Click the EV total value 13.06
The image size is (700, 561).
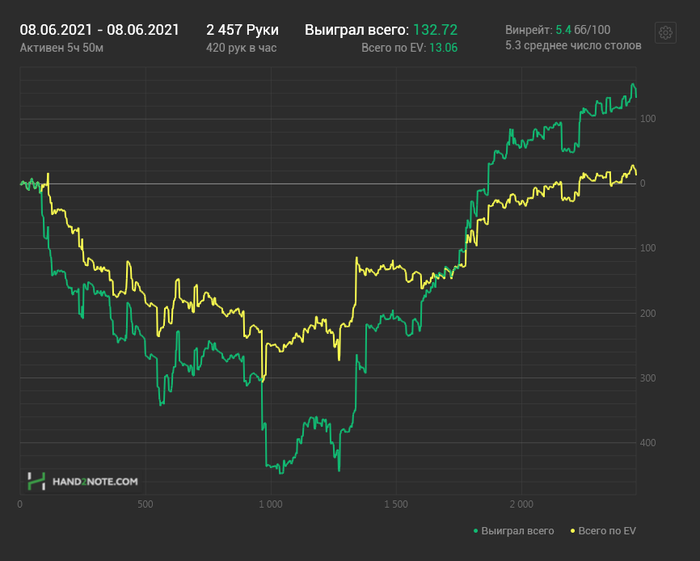443,48
